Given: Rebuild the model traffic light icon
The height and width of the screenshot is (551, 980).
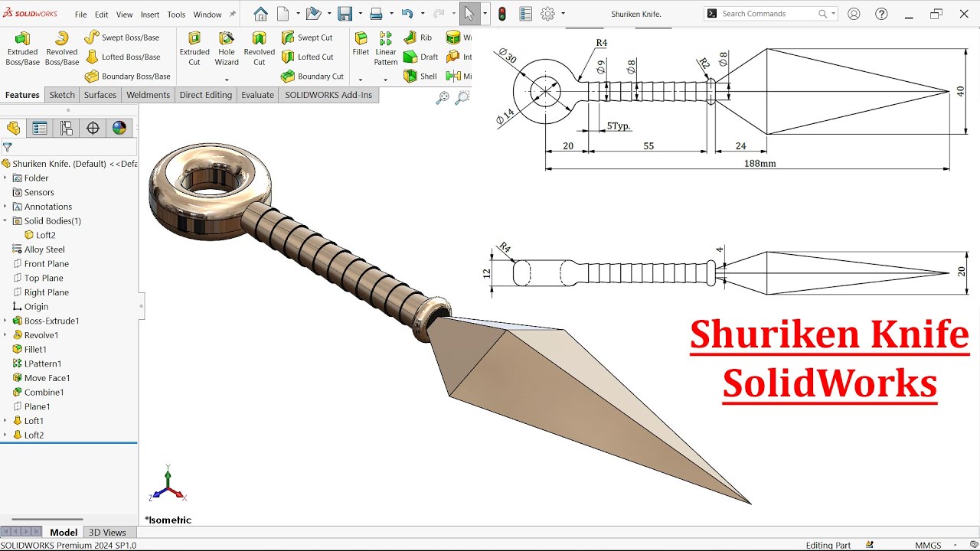Looking at the screenshot, I should [502, 14].
